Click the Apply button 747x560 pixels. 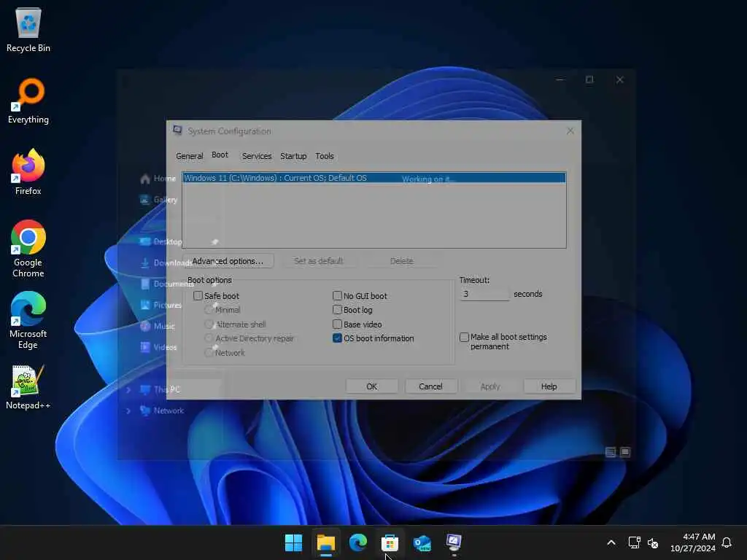(x=489, y=386)
